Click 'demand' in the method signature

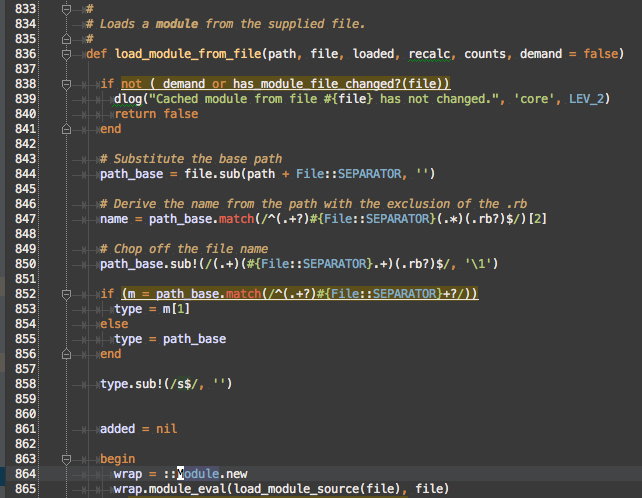541,54
